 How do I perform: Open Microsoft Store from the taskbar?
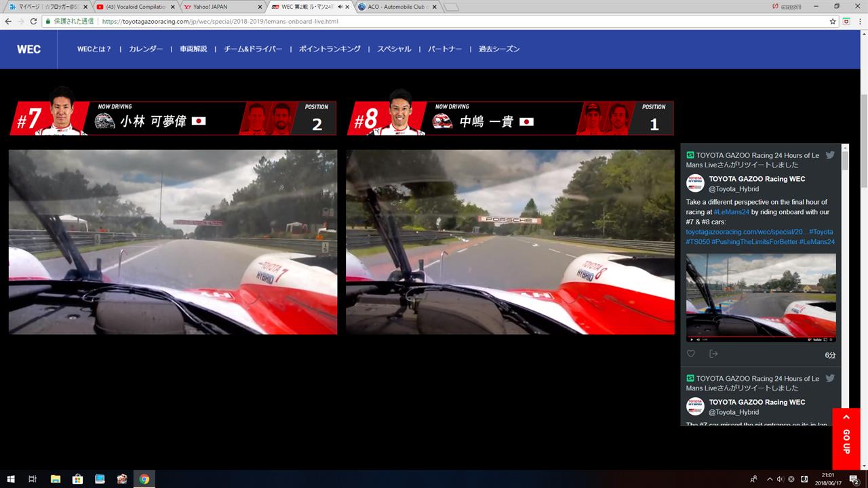[x=77, y=479]
